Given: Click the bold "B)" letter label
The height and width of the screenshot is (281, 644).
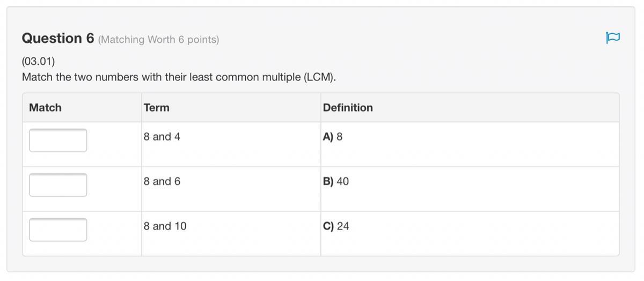Looking at the screenshot, I should tap(328, 181).
